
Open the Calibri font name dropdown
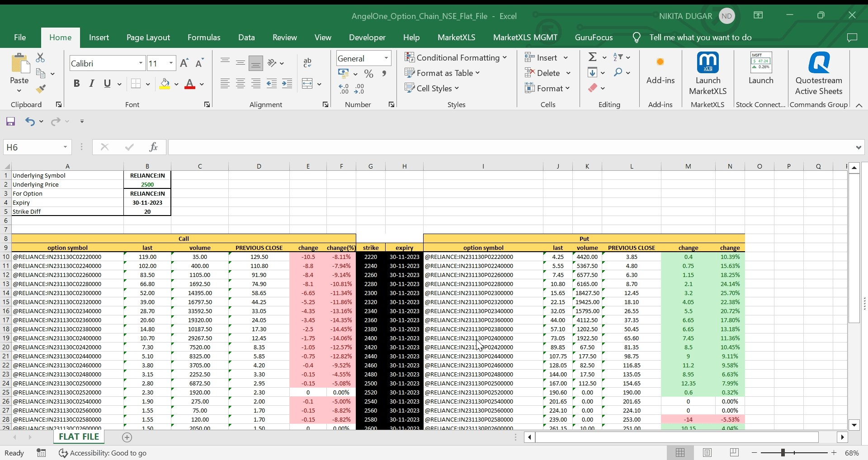point(141,63)
